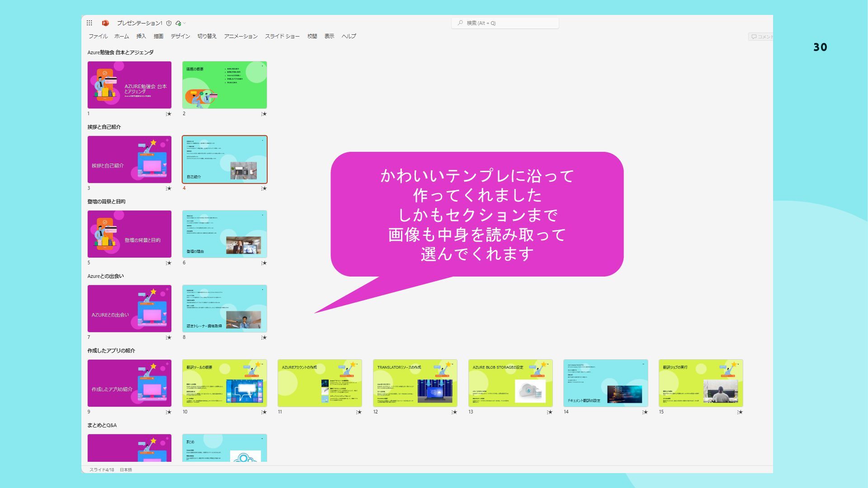
Task: Click transition star icon under slide 10
Action: point(264,412)
